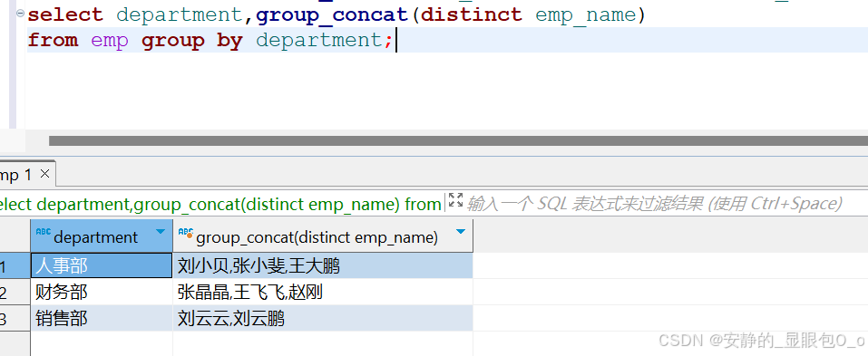
Task: Open the group_concat column dropdown arrow
Action: [x=461, y=232]
